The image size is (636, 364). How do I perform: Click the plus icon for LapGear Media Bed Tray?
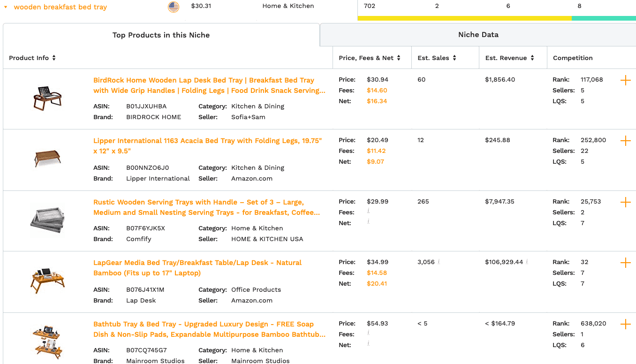pos(625,263)
